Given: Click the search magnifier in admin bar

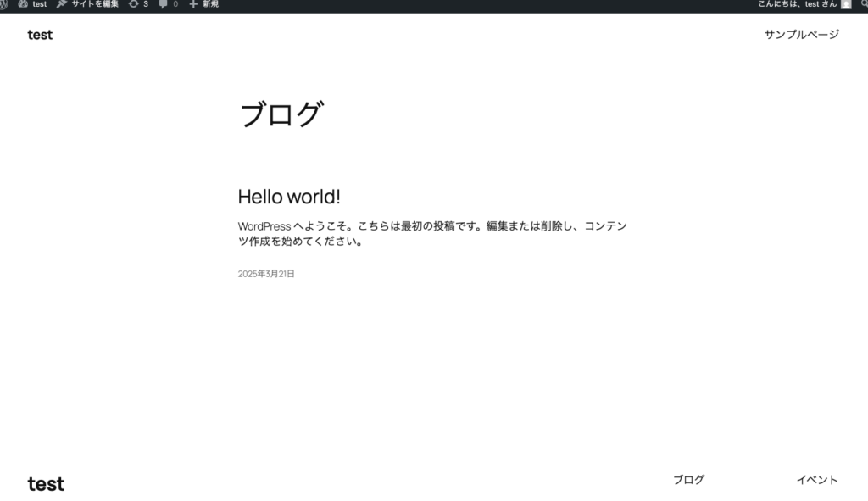Looking at the screenshot, I should point(864,4).
